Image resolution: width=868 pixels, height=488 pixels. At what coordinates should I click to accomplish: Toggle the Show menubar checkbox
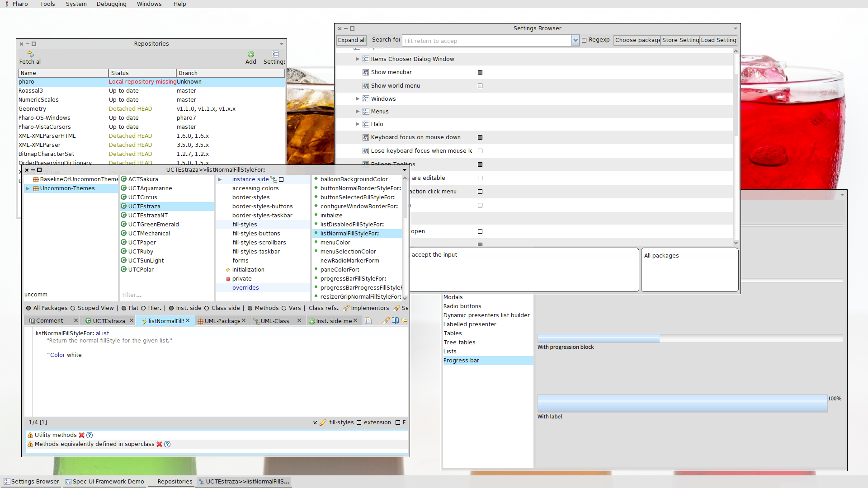pos(480,72)
